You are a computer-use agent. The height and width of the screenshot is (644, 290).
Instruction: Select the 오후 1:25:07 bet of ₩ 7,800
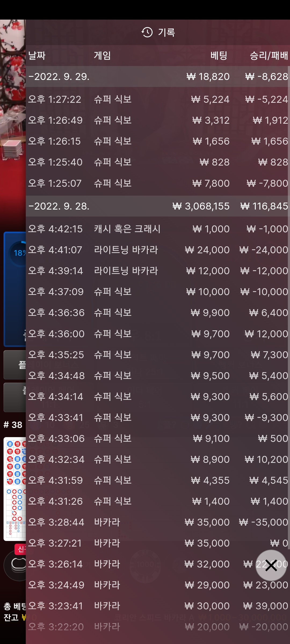click(x=158, y=183)
